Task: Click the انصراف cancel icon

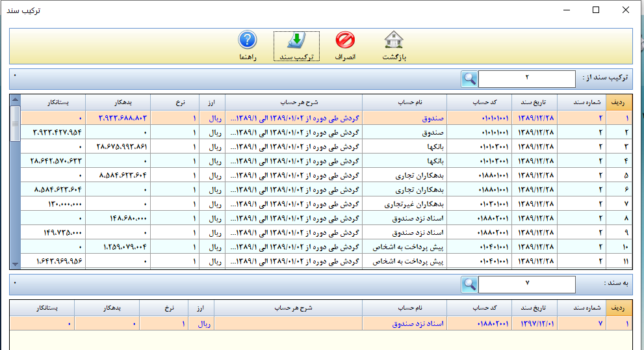Action: (x=345, y=41)
